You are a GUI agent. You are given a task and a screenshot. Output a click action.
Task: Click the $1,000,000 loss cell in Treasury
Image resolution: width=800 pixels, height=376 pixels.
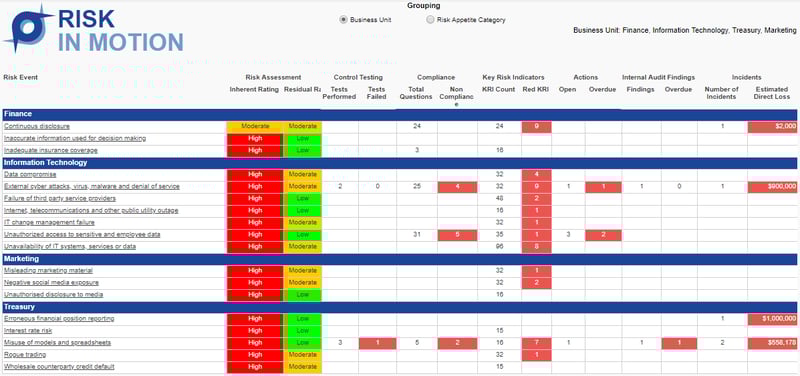(772, 319)
